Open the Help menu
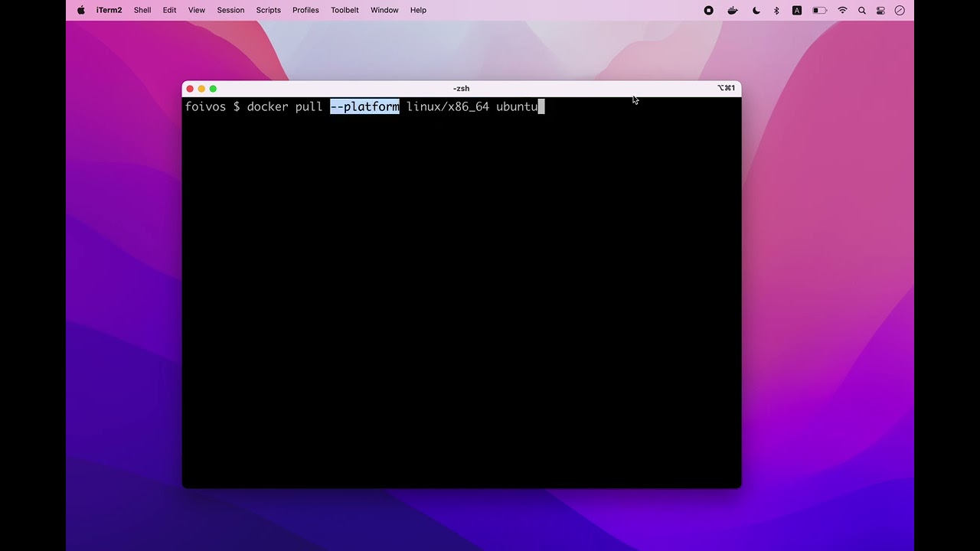This screenshot has height=551, width=980. pyautogui.click(x=418, y=10)
